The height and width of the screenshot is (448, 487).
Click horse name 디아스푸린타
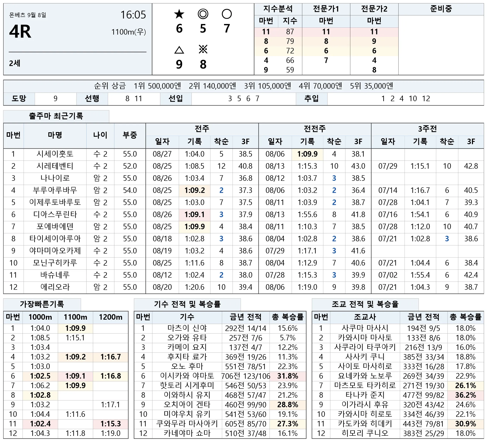55,214
